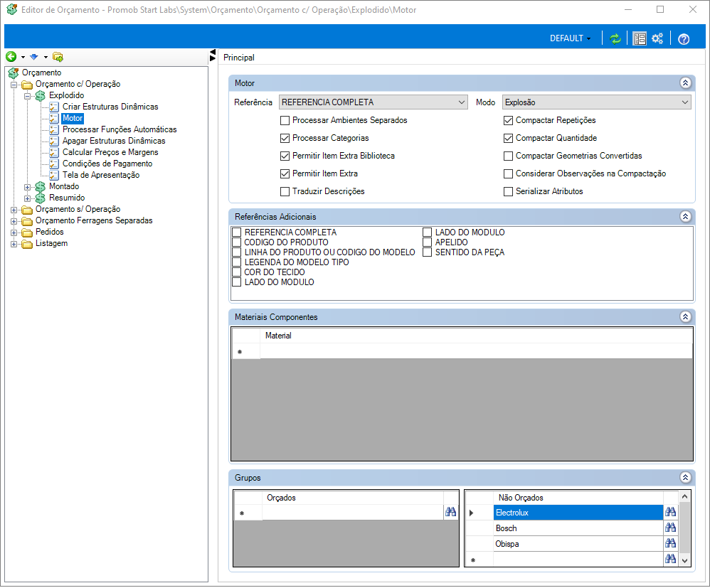Enable Processar Ambientes Separados checkbox

(285, 120)
